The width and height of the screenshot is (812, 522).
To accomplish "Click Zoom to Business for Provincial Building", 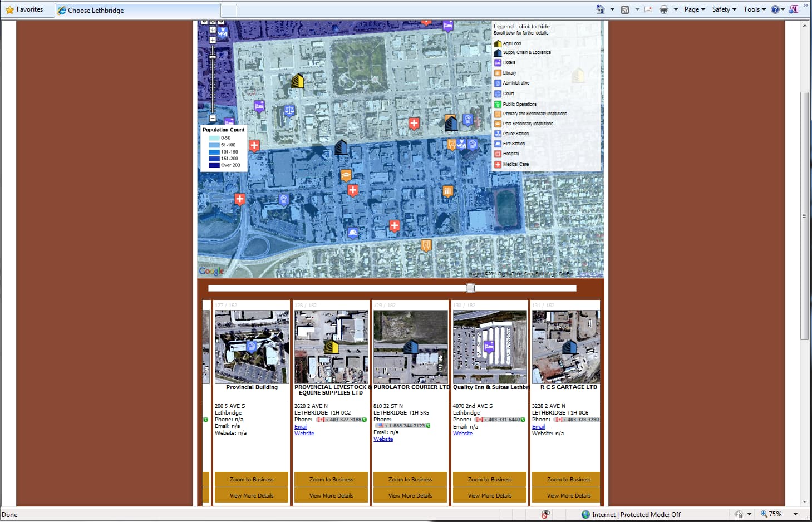I will coord(252,479).
